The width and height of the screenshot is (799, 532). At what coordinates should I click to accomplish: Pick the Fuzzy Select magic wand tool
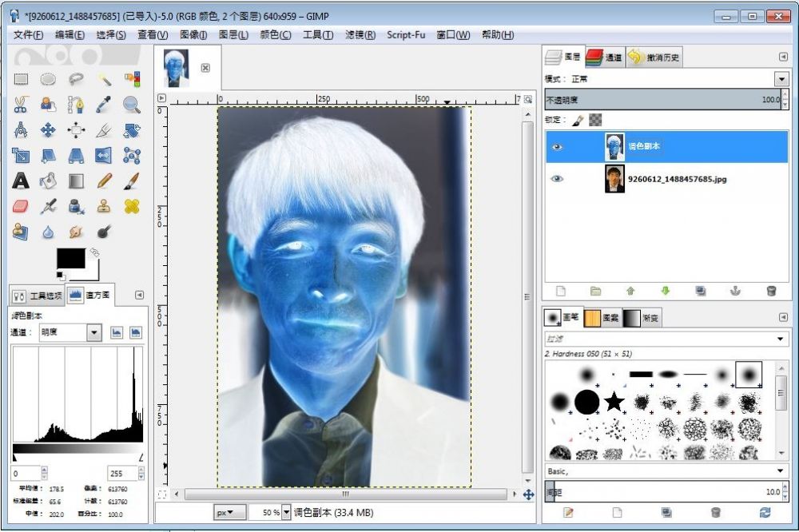104,79
